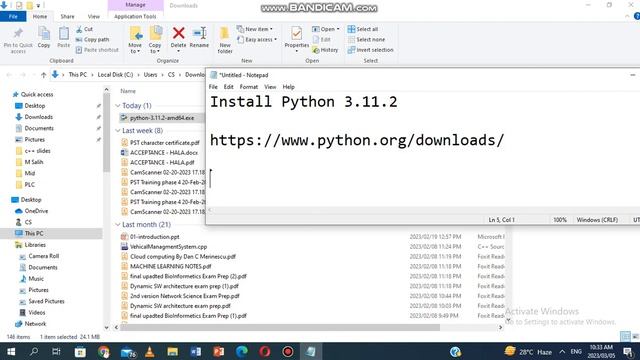The height and width of the screenshot is (360, 640).
Task: Click Invert selection
Action: [x=371, y=50]
